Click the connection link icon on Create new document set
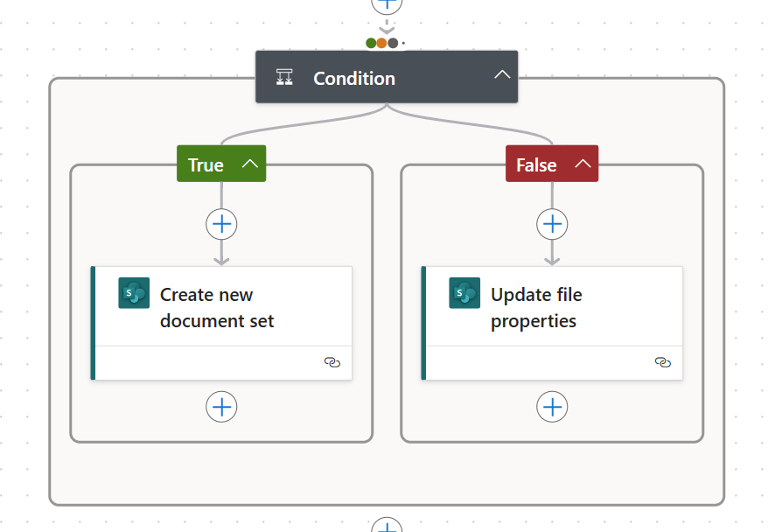The width and height of the screenshot is (775, 532). point(332,361)
